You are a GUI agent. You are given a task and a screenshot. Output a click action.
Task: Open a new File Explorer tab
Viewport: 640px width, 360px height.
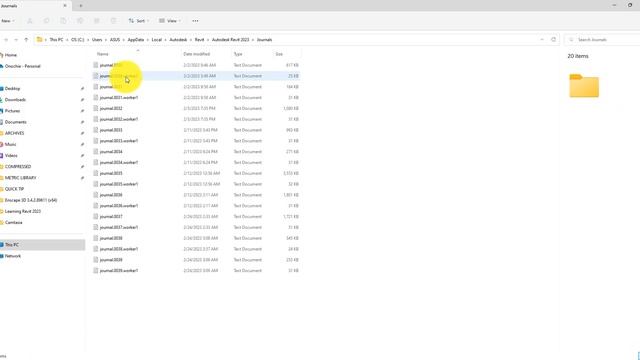[81, 6]
